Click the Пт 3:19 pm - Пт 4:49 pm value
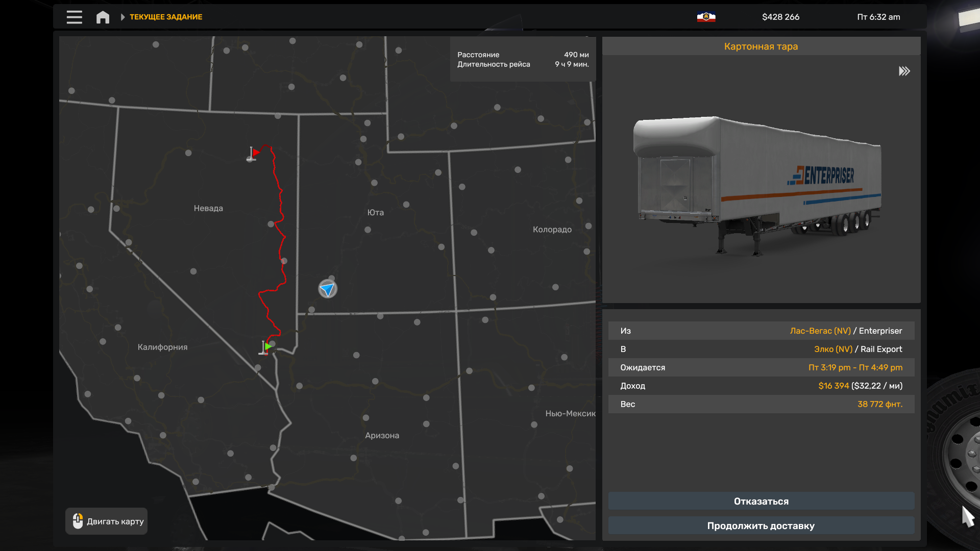This screenshot has height=551, width=980. point(855,367)
